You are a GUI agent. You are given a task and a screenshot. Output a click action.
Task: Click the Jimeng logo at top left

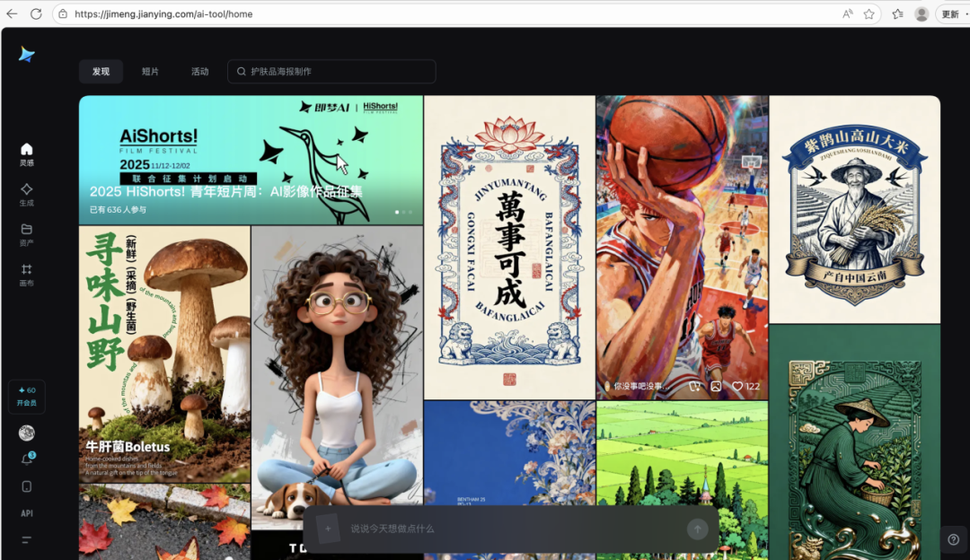[x=26, y=55]
